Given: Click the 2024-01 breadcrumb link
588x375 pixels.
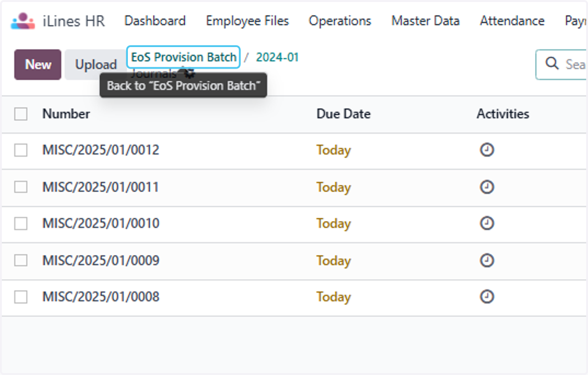Looking at the screenshot, I should click(277, 57).
